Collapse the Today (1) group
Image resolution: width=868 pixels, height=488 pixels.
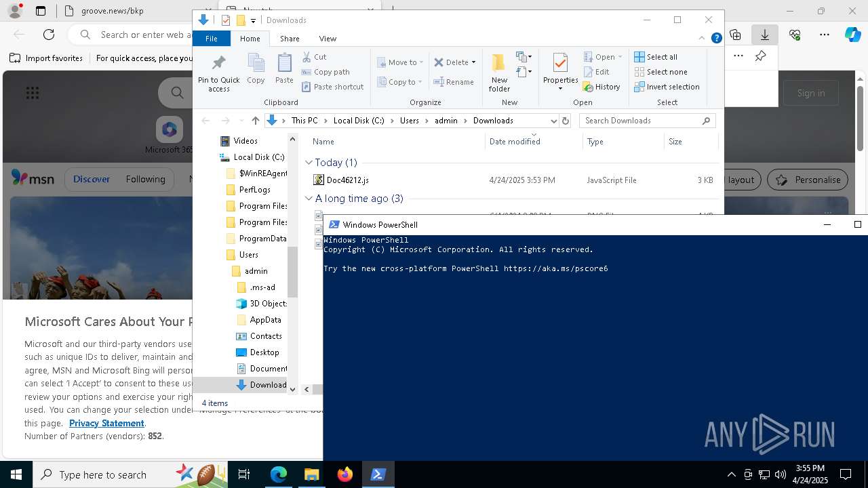[309, 163]
